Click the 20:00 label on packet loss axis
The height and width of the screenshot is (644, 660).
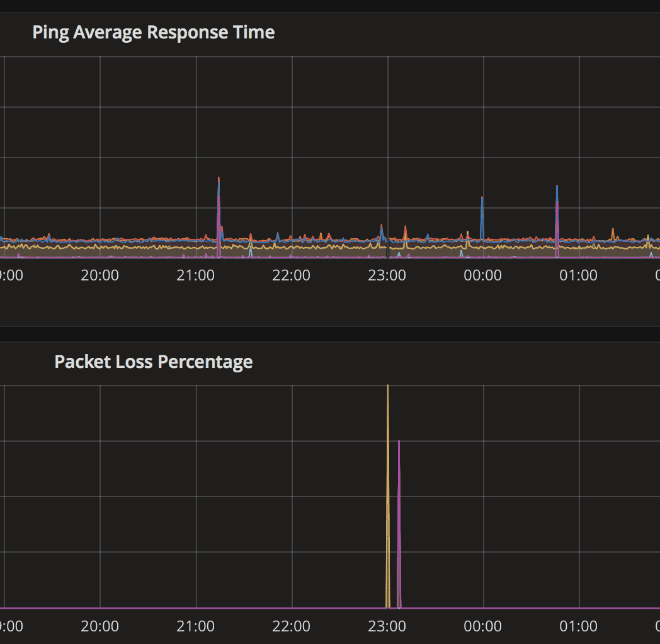coord(100,626)
